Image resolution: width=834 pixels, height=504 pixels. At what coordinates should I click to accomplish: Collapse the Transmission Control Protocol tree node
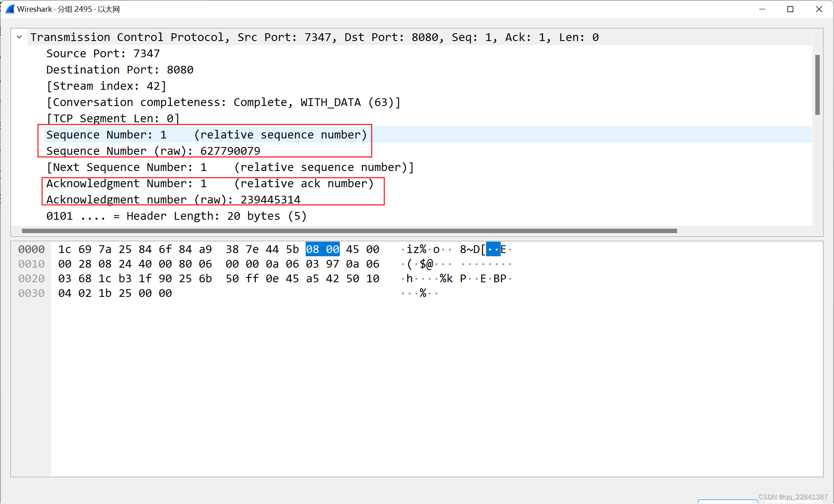[19, 37]
